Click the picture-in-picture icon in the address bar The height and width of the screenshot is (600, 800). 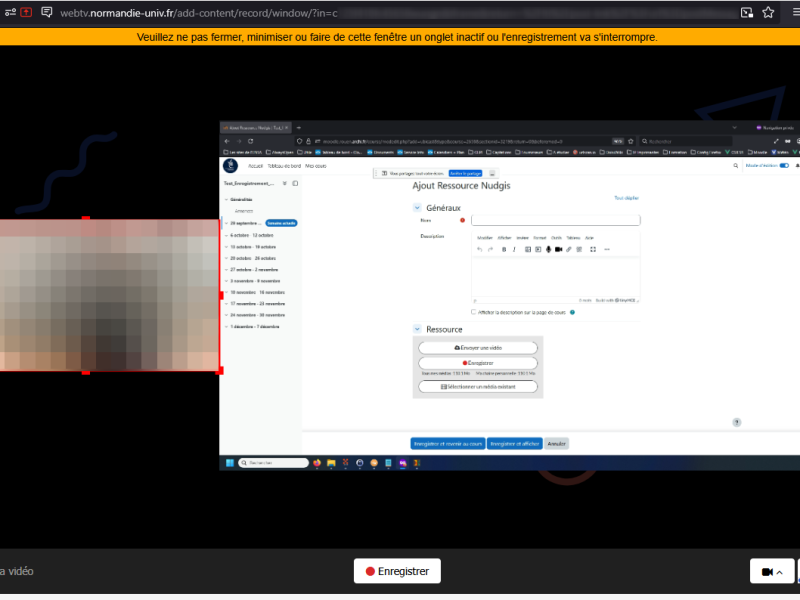pos(746,13)
